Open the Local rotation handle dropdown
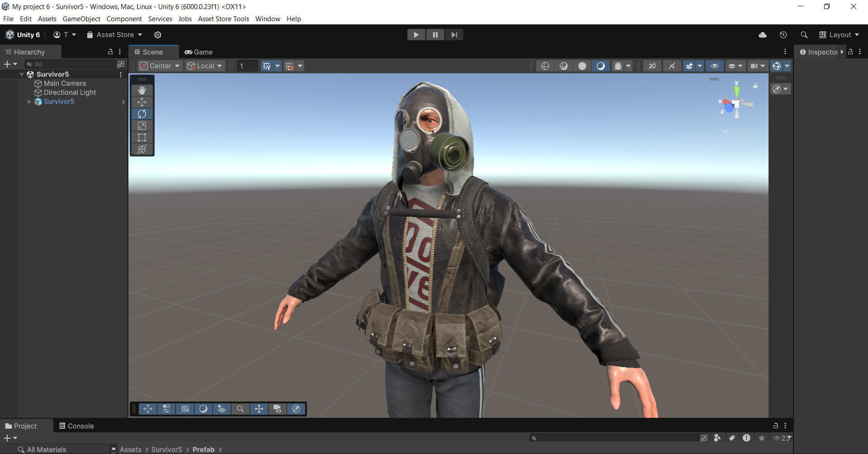This screenshot has height=454, width=868. coord(205,66)
